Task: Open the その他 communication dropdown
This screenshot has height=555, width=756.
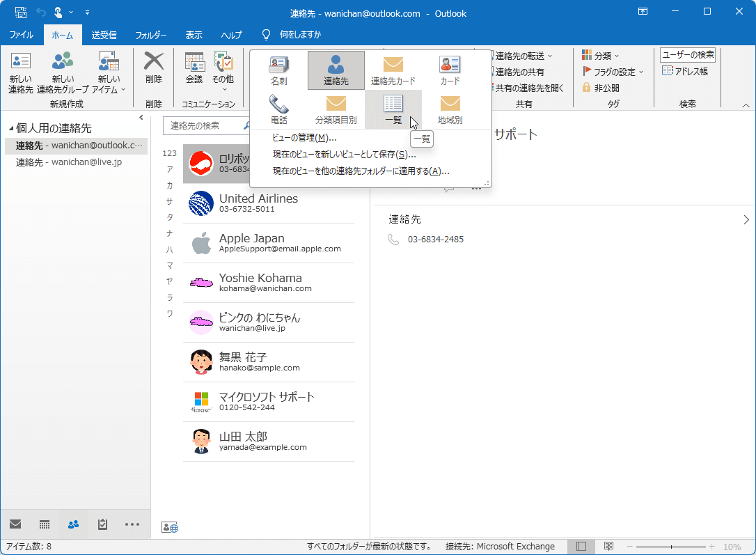Action: coord(223,71)
